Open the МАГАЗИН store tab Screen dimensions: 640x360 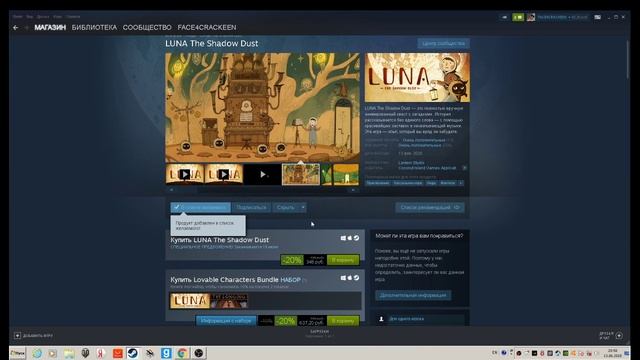[50, 27]
